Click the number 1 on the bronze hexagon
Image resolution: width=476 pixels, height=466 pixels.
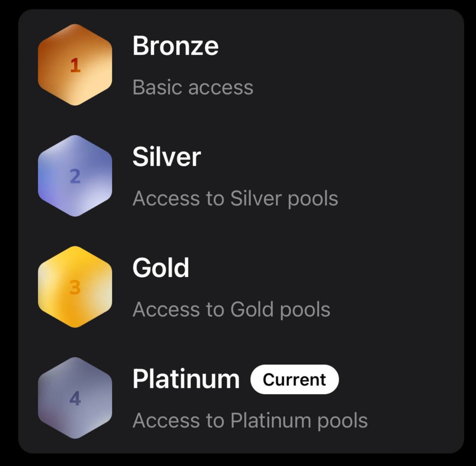75,65
